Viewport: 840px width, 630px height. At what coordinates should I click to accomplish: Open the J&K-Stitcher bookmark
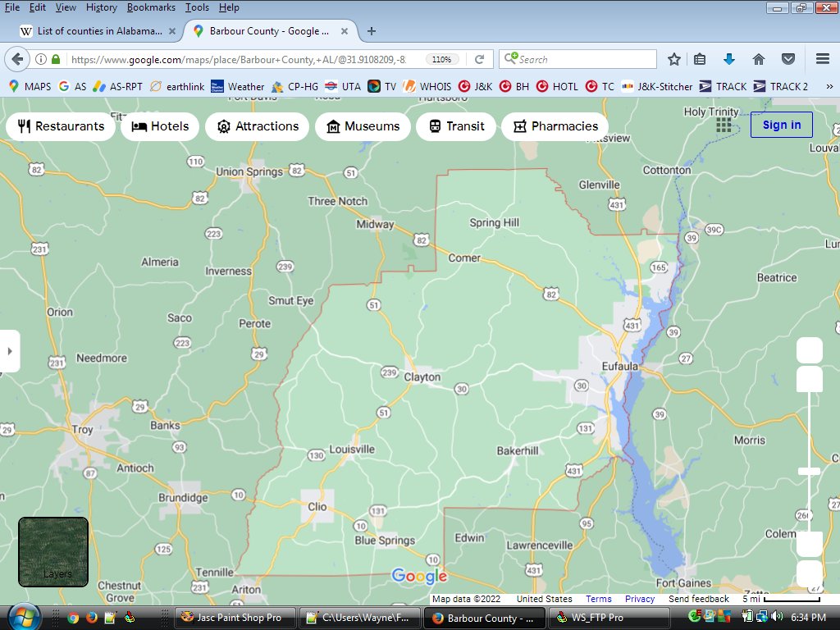coord(657,86)
